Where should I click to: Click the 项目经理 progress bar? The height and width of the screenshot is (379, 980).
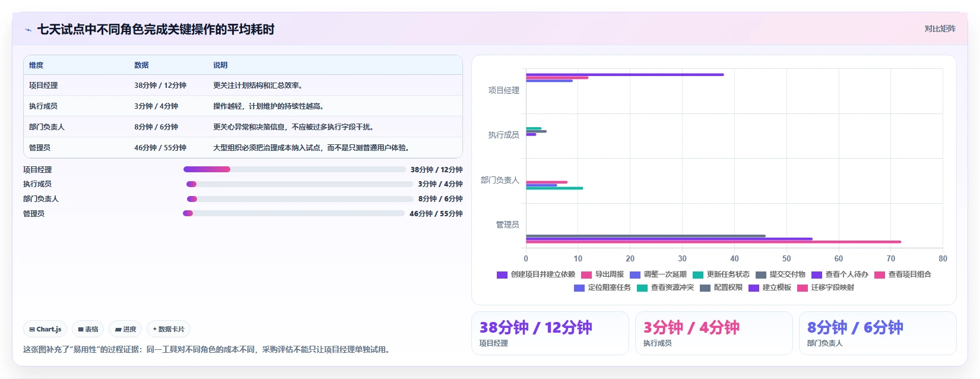(x=294, y=169)
